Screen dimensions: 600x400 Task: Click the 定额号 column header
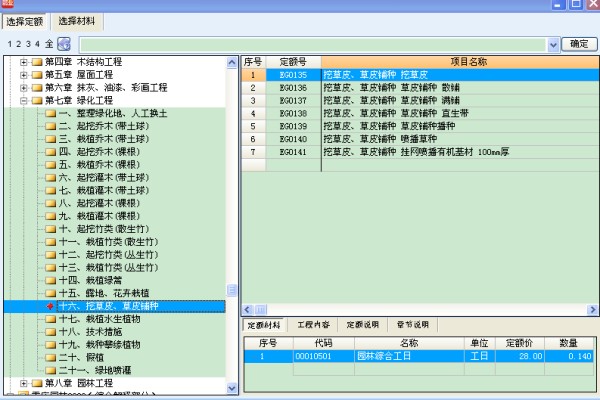293,62
